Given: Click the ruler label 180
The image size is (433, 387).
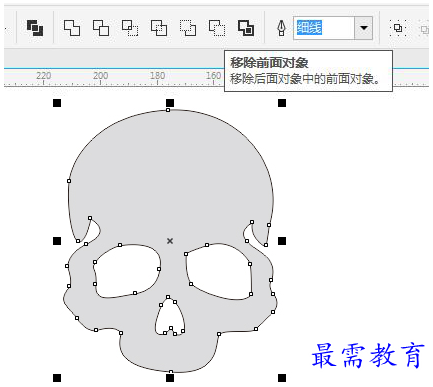Looking at the screenshot, I should point(157,76).
